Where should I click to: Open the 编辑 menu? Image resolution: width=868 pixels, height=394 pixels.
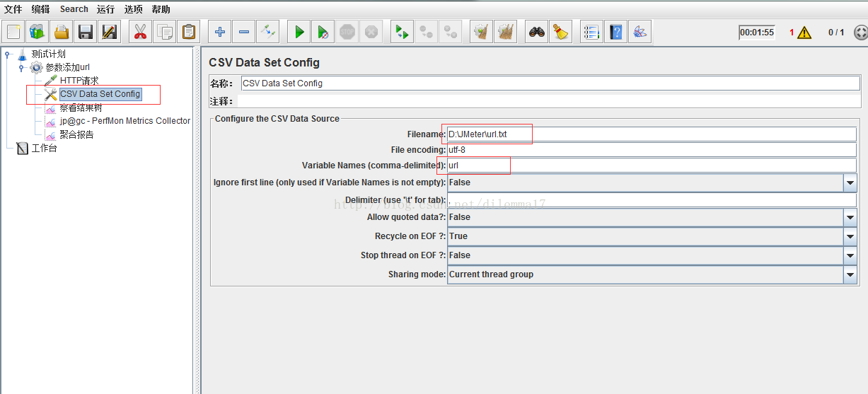(40, 9)
